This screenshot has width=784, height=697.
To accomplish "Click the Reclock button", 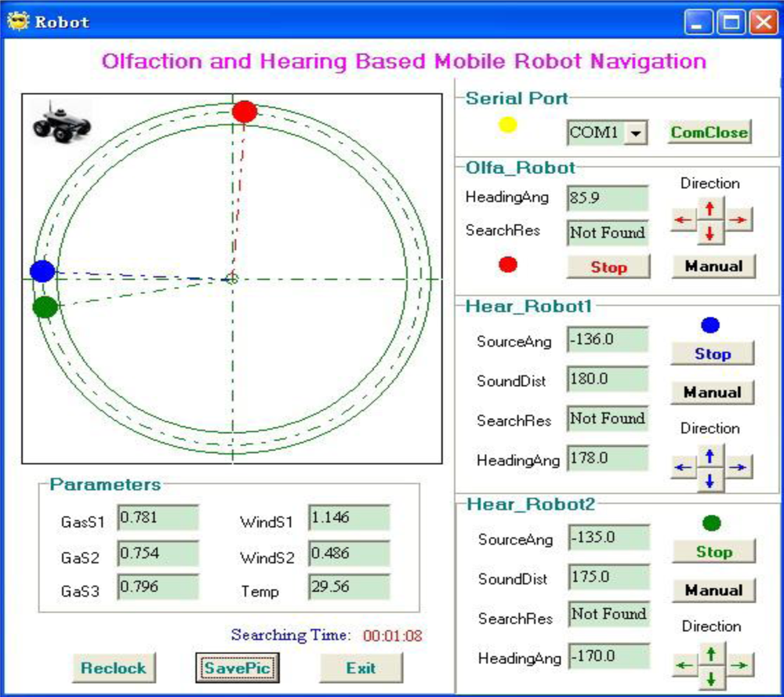I will (114, 668).
